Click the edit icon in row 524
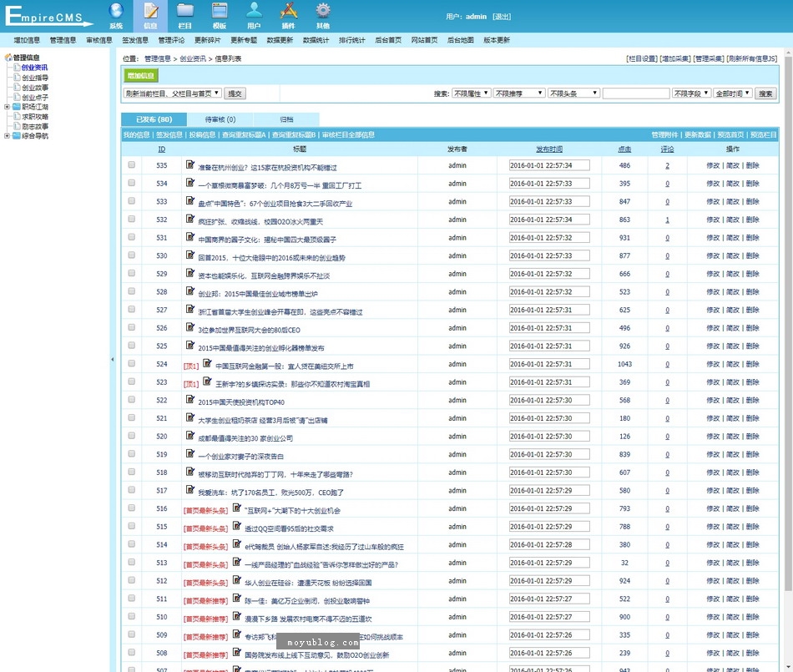Screen dimensions: 793x672 (207, 363)
